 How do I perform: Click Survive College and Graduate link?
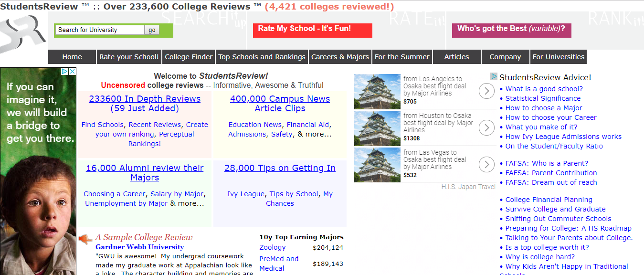556,209
